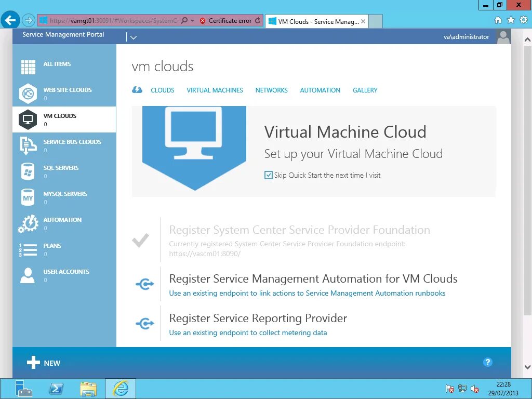
Task: Click the network tray icon
Action: [462, 389]
